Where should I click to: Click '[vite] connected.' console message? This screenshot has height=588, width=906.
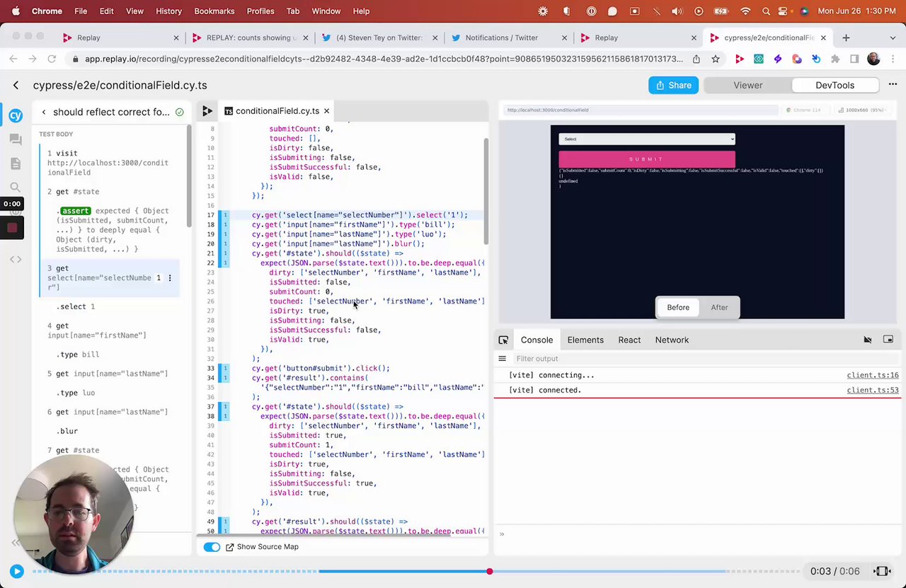pos(545,390)
